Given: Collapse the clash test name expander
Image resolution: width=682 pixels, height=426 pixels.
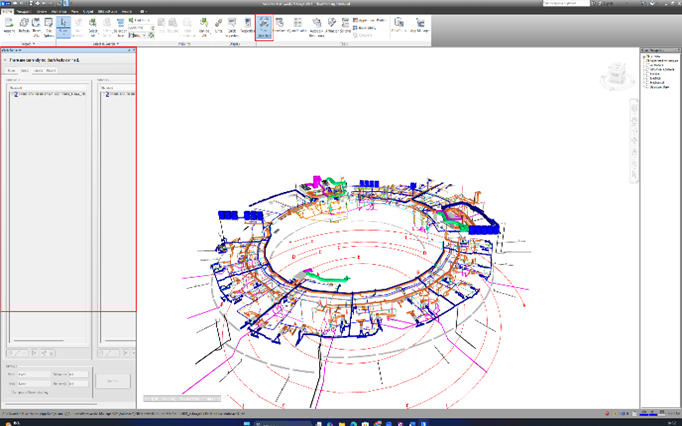Looking at the screenshot, I should click(x=6, y=61).
